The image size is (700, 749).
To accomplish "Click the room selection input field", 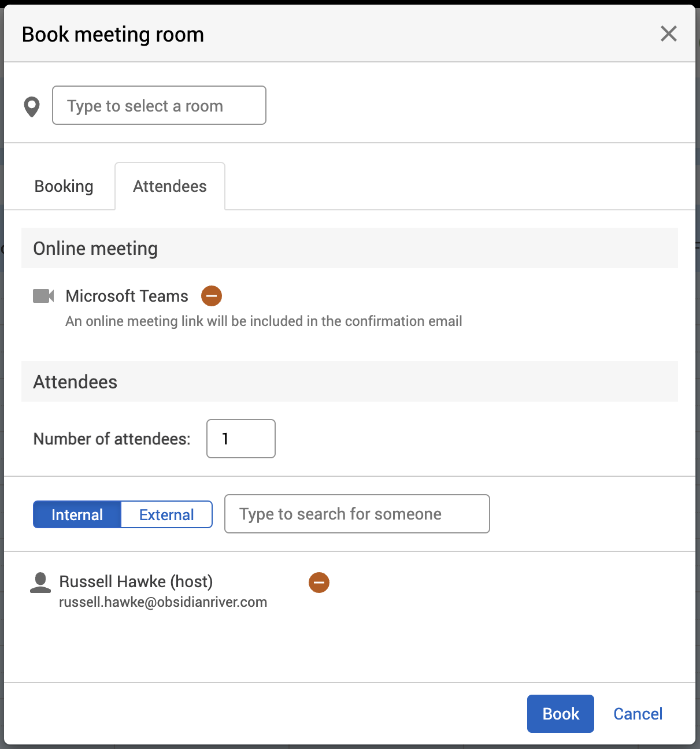I will click(159, 105).
